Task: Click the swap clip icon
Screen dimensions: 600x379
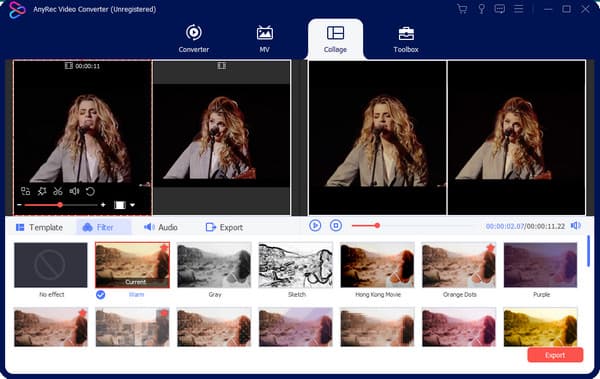Action: 25,191
